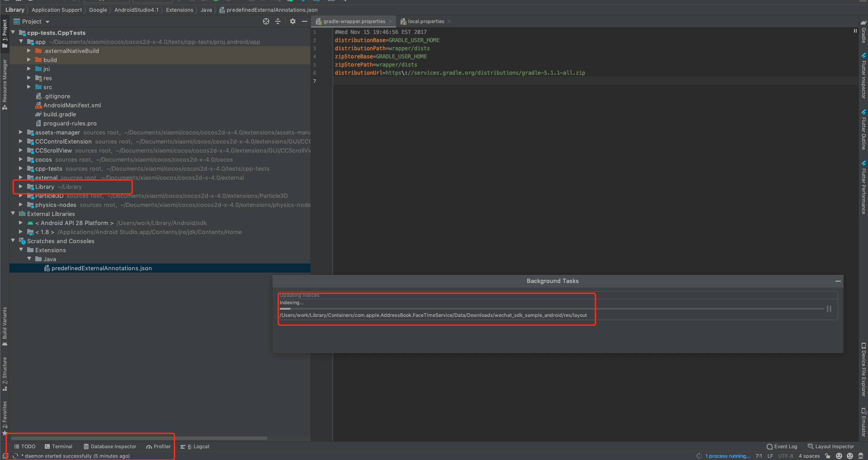This screenshot has width=868, height=460.
Task: Click the '1 process running...' link
Action: 727,456
